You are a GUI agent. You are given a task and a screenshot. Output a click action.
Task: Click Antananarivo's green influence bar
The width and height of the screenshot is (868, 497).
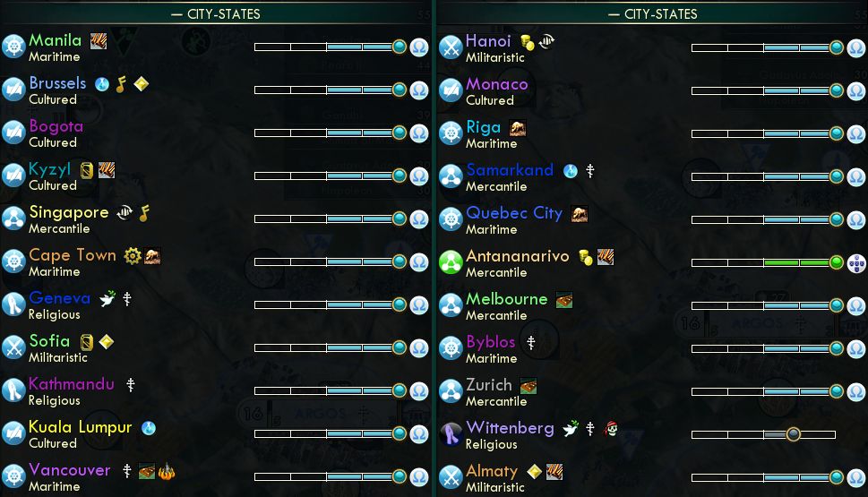pyautogui.click(x=763, y=262)
